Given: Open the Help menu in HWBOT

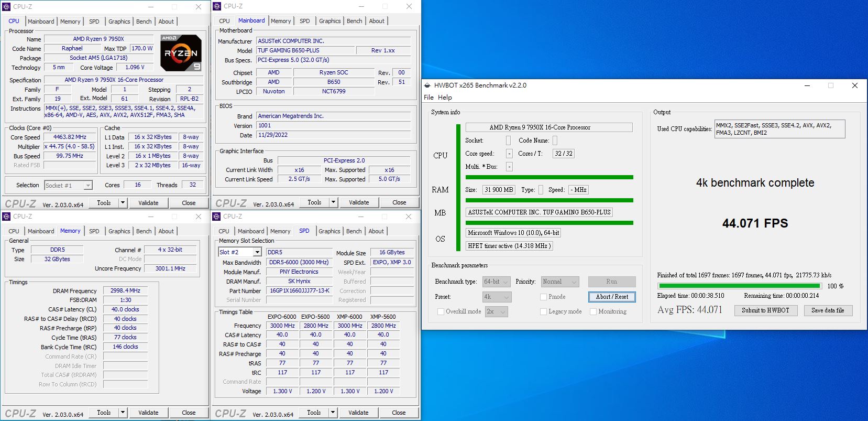Looking at the screenshot, I should (x=445, y=98).
